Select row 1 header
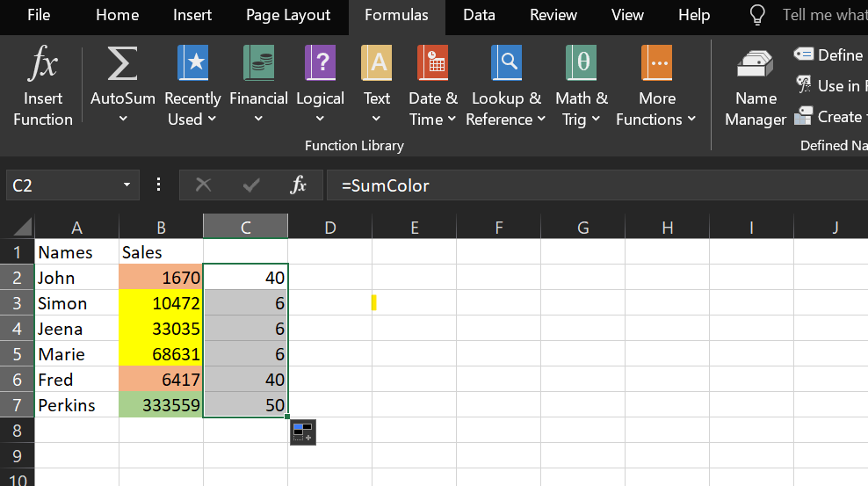868x486 pixels. coord(18,252)
